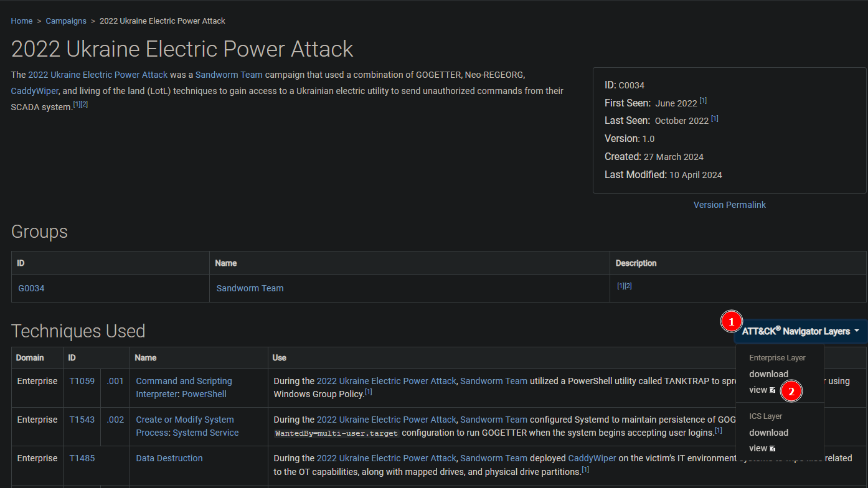Click the page title '2022 Ukraine Electric Power Attack'

coord(182,49)
